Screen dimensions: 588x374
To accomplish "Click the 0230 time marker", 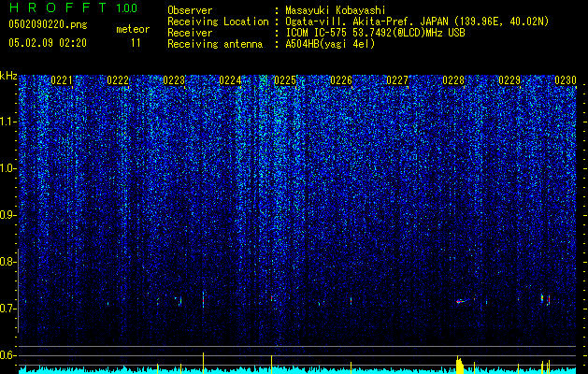I will tap(566, 80).
